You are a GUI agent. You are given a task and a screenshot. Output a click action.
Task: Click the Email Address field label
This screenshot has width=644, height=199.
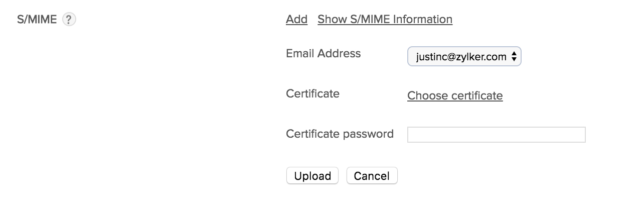pyautogui.click(x=323, y=53)
